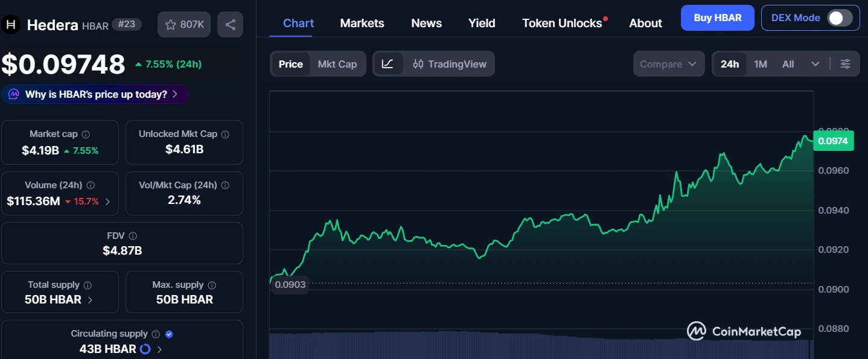
Task: Click the circulating supply verified badge
Action: coord(169,334)
